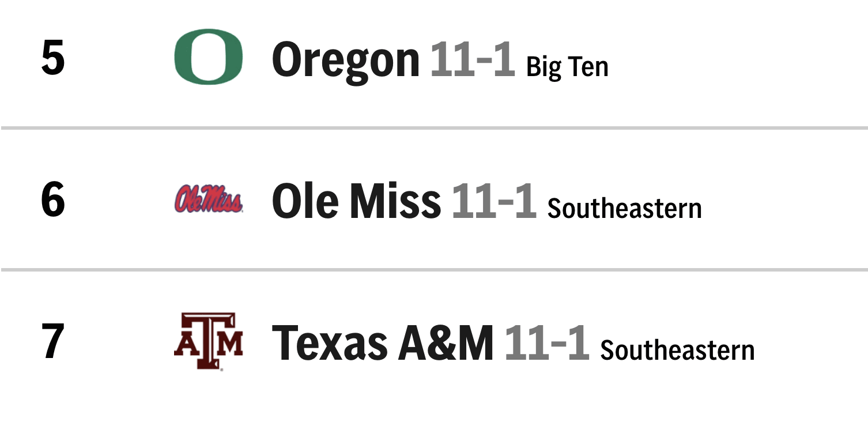Click the divider between Oregon and Ole Miss
Screen dimensions: 868x437
pyautogui.click(x=434, y=127)
